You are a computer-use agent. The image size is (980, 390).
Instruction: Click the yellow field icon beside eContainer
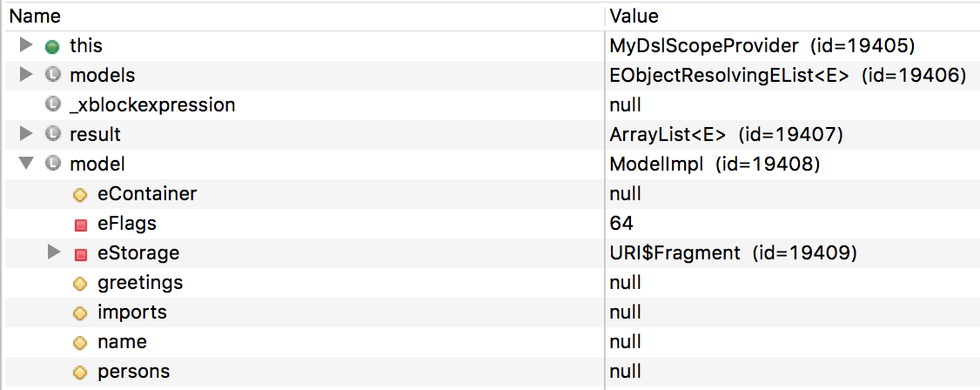pyautogui.click(x=79, y=195)
